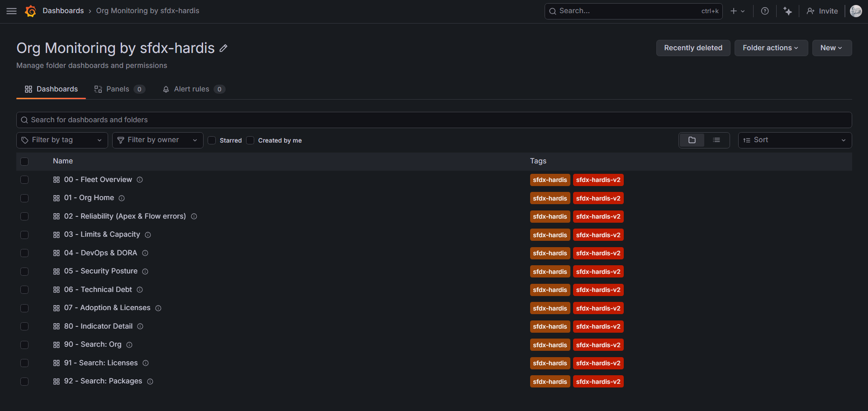868x411 pixels.
Task: Switch to folder view icon
Action: coord(692,140)
